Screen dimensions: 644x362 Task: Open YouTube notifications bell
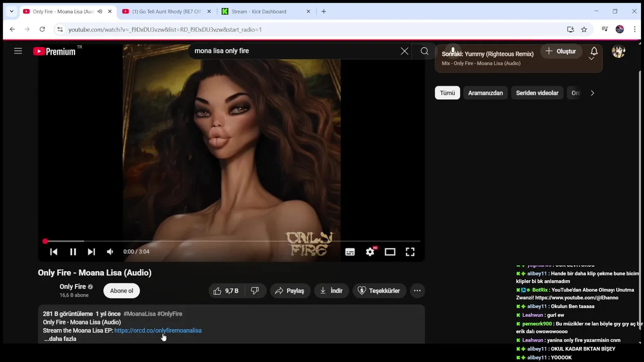click(x=594, y=51)
